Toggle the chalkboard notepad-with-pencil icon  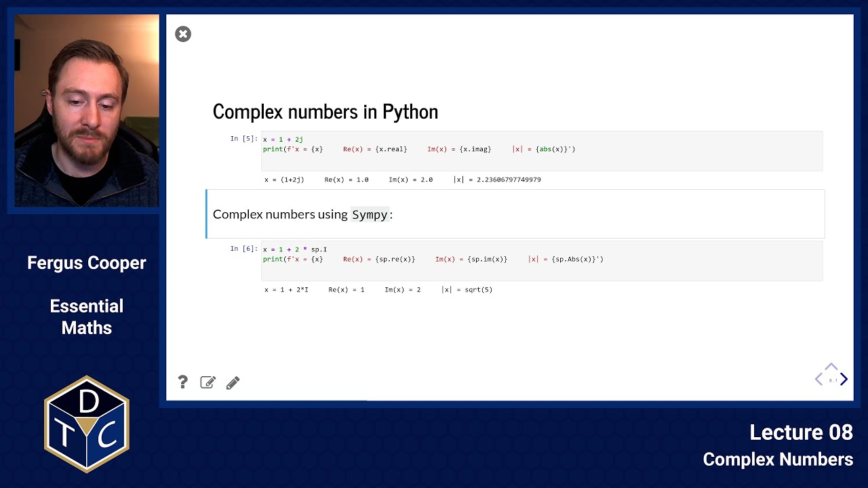(x=208, y=383)
